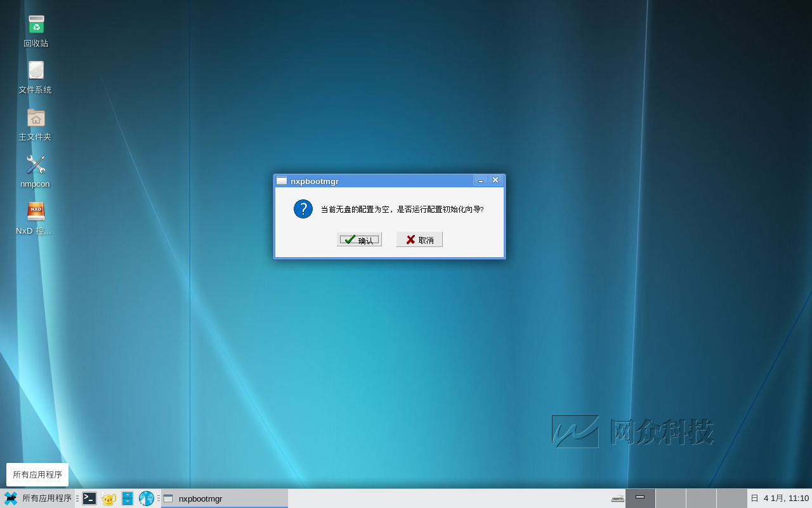812x508 pixels.
Task: Launch the nmpcon tool on the desktop
Action: 35,165
